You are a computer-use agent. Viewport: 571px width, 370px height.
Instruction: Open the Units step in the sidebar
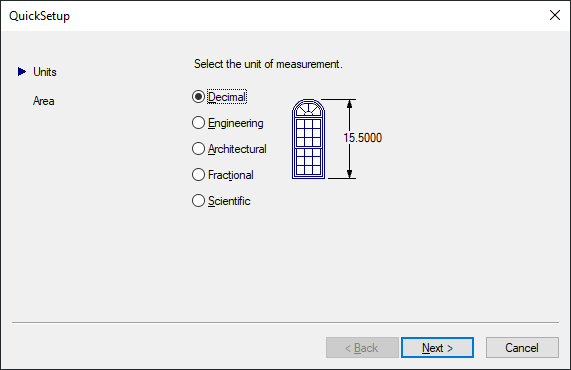44,72
